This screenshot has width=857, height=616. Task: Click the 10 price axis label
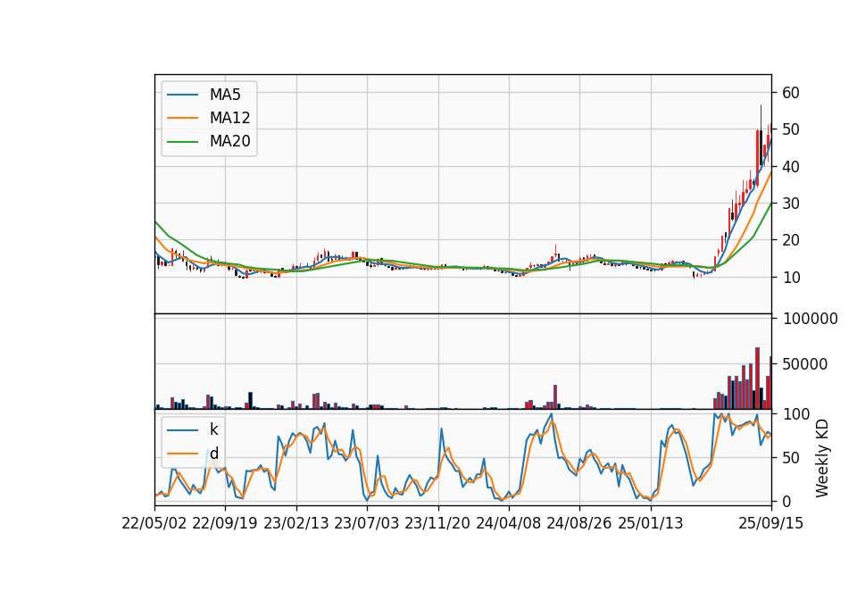[791, 277]
